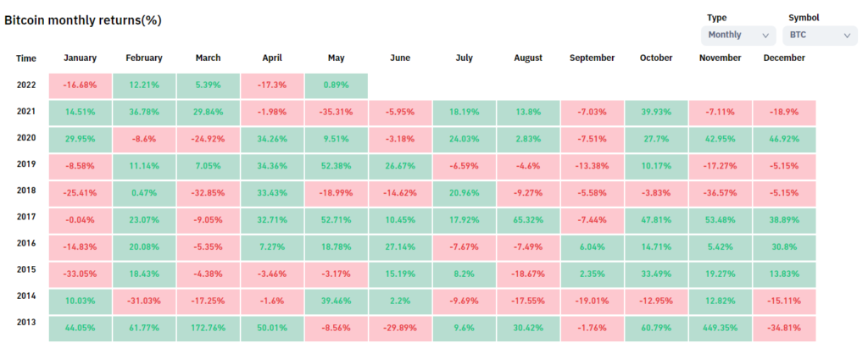Click the January column header
The image size is (868, 354).
click(x=80, y=58)
